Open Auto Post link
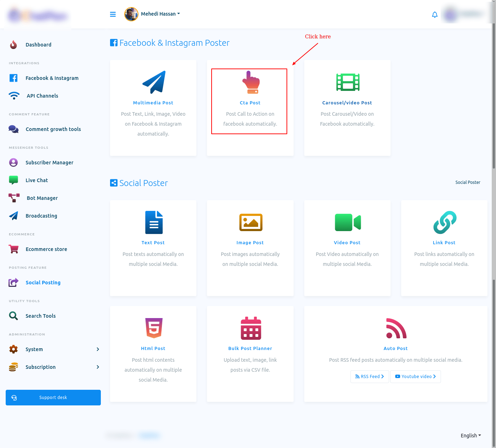 coord(396,349)
